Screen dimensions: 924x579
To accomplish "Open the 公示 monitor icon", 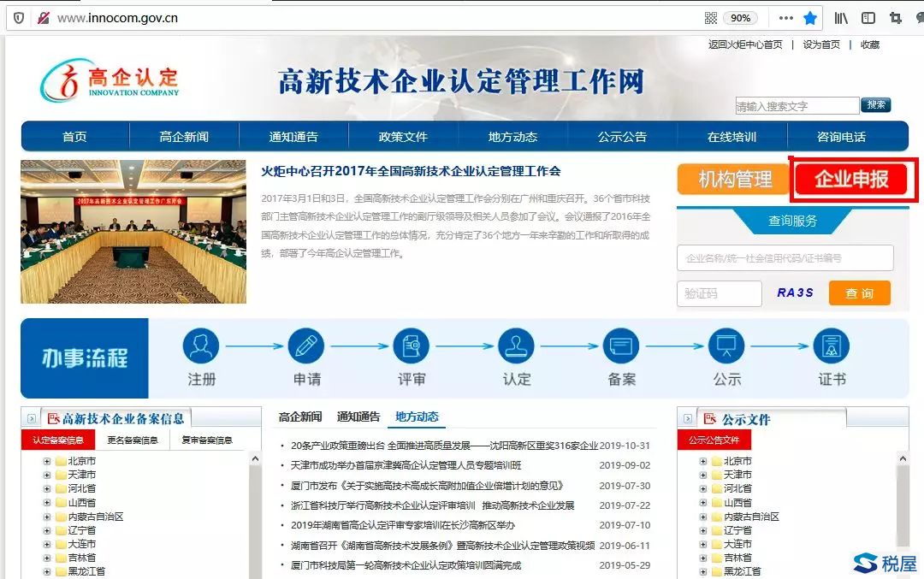I will (726, 349).
